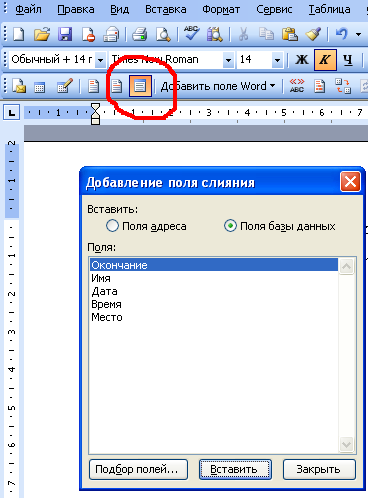Create a new blank document

click(18, 34)
